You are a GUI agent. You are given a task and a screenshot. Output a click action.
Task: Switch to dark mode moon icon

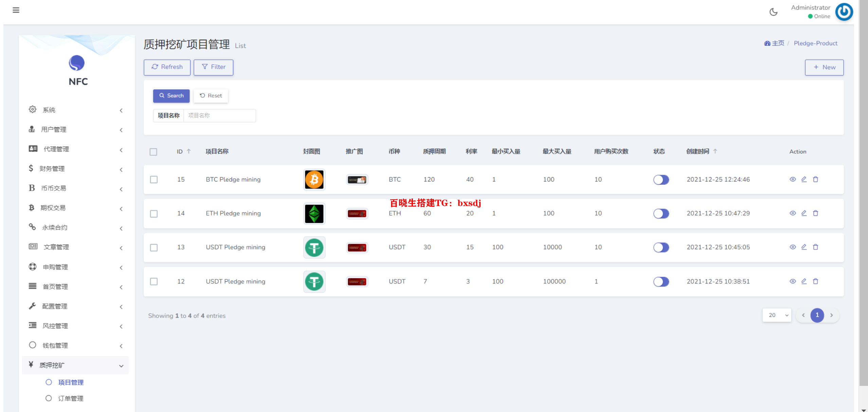click(773, 12)
